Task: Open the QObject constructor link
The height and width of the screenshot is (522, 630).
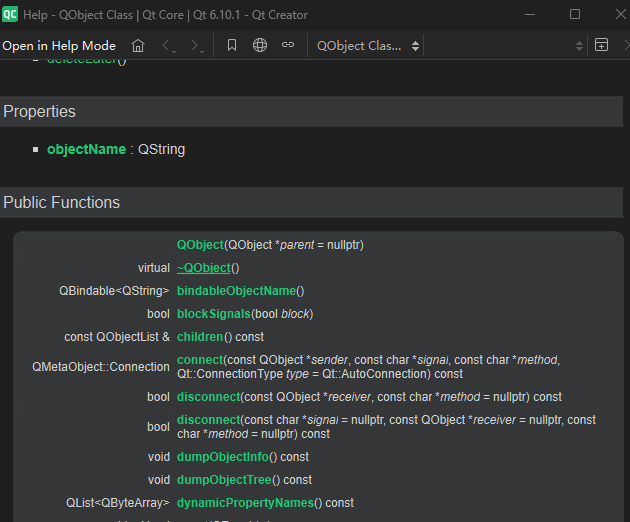Action: [200, 245]
